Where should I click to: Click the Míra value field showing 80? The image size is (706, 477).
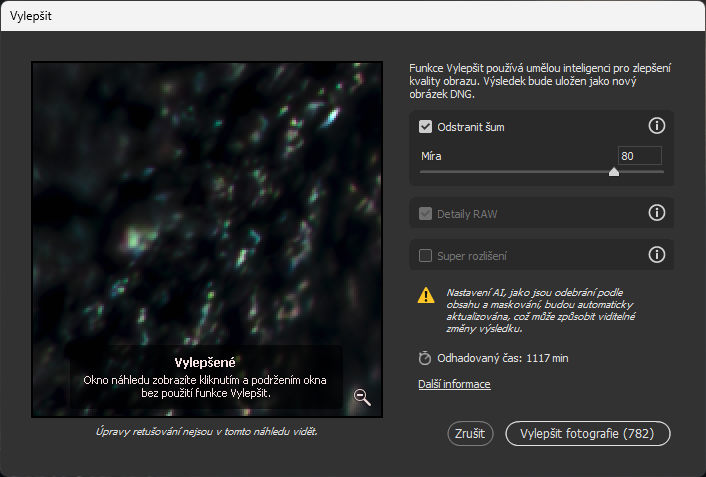[x=639, y=156]
